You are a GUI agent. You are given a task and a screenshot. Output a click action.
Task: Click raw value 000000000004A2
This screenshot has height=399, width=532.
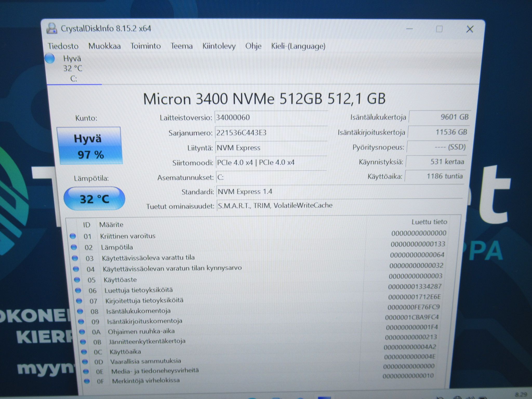point(410,347)
